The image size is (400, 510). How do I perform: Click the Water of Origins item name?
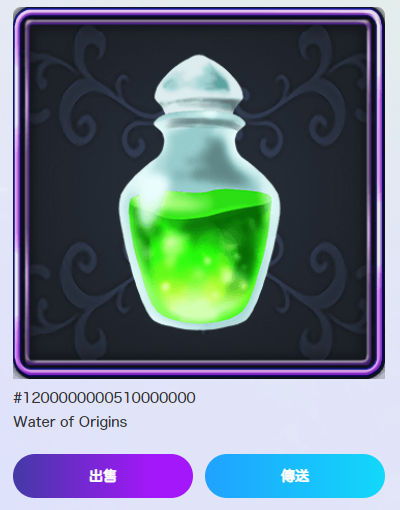70,422
